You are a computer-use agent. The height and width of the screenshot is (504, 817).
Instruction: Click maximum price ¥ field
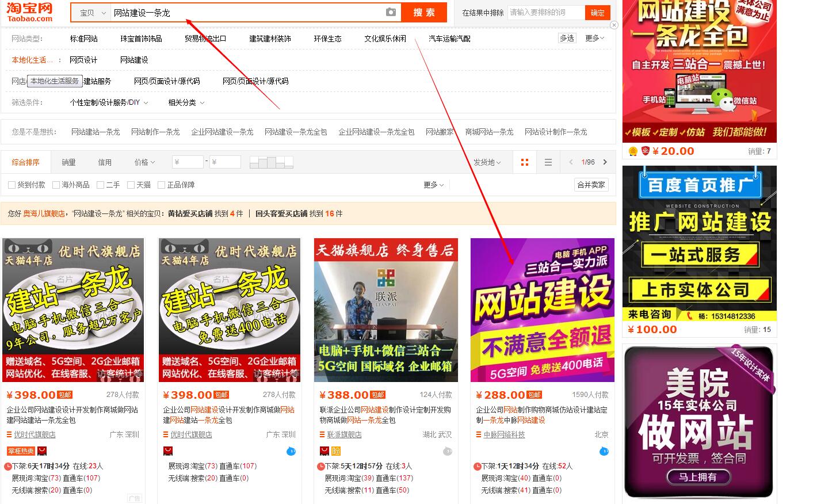(225, 162)
